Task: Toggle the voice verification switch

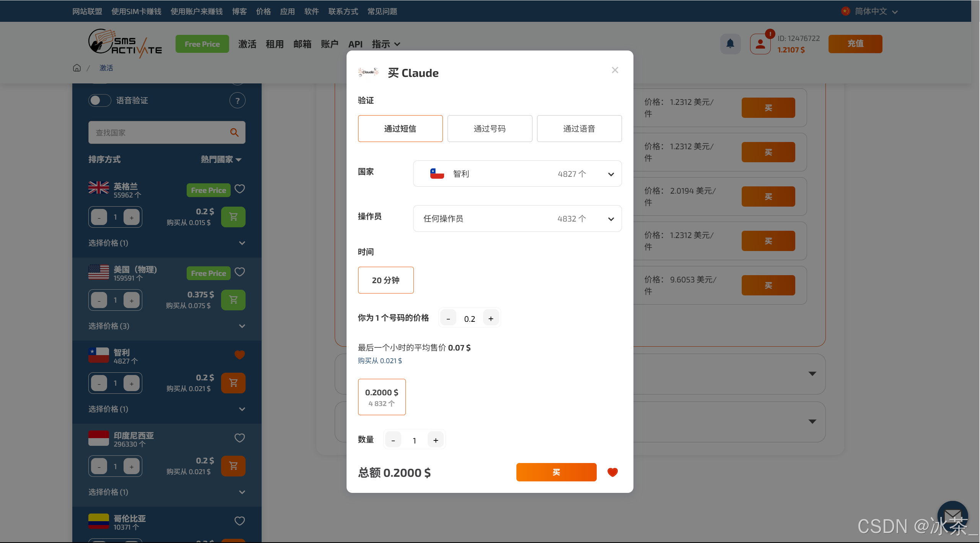Action: [x=99, y=100]
